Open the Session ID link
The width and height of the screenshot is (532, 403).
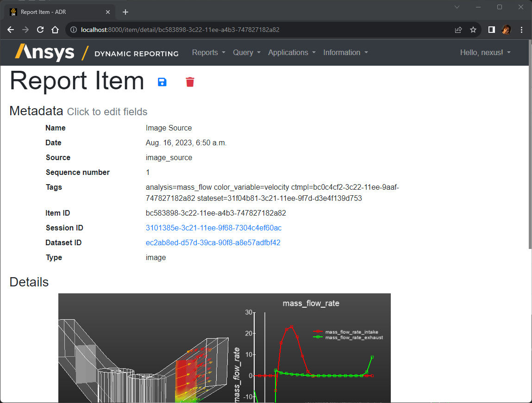pos(214,228)
